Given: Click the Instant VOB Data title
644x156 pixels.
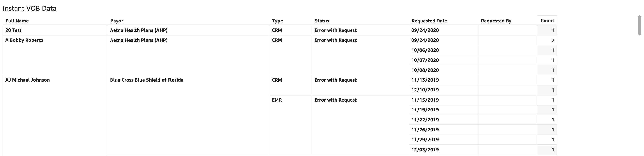Looking at the screenshot, I should (x=29, y=9).
